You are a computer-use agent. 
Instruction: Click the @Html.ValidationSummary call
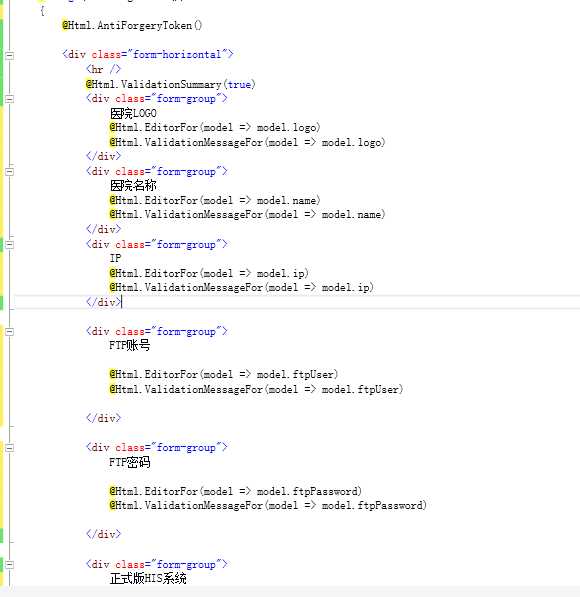pos(171,84)
